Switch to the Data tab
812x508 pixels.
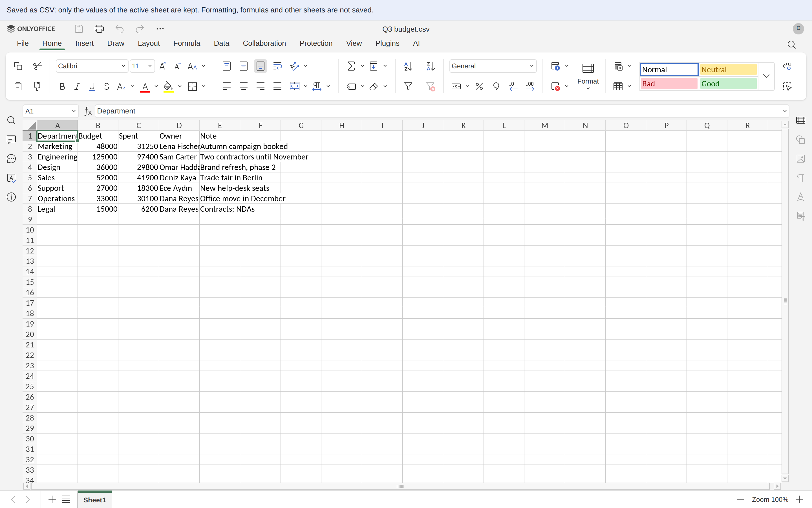click(x=221, y=43)
